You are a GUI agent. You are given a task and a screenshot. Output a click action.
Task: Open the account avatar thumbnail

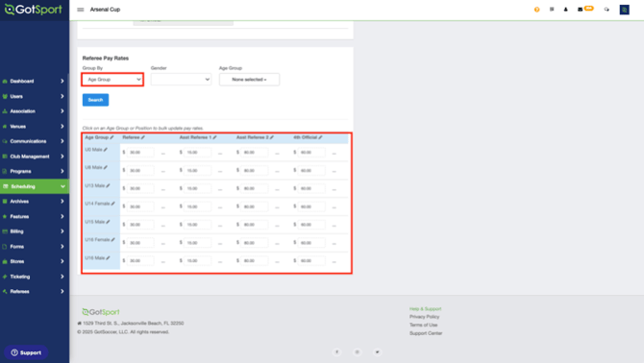[624, 10]
